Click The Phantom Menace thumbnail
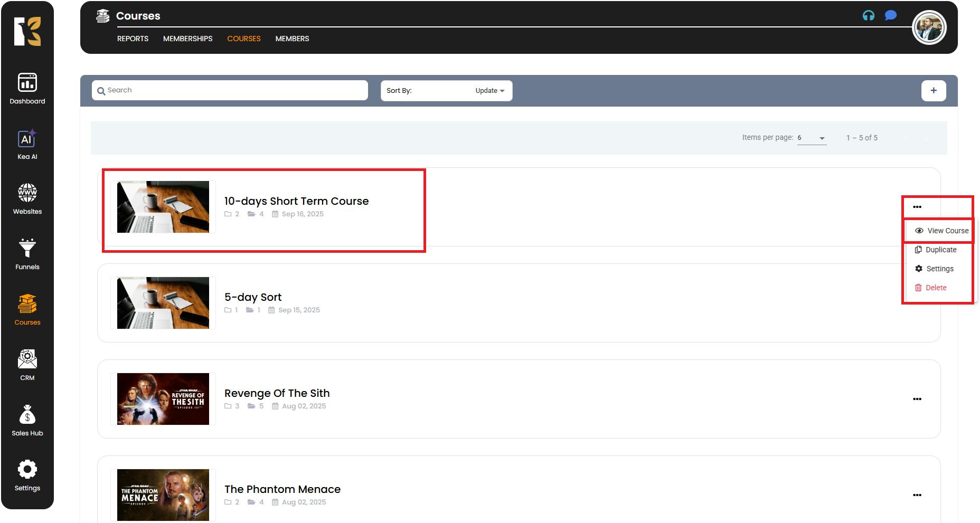Viewport: 980px width, 523px height. pos(163,495)
